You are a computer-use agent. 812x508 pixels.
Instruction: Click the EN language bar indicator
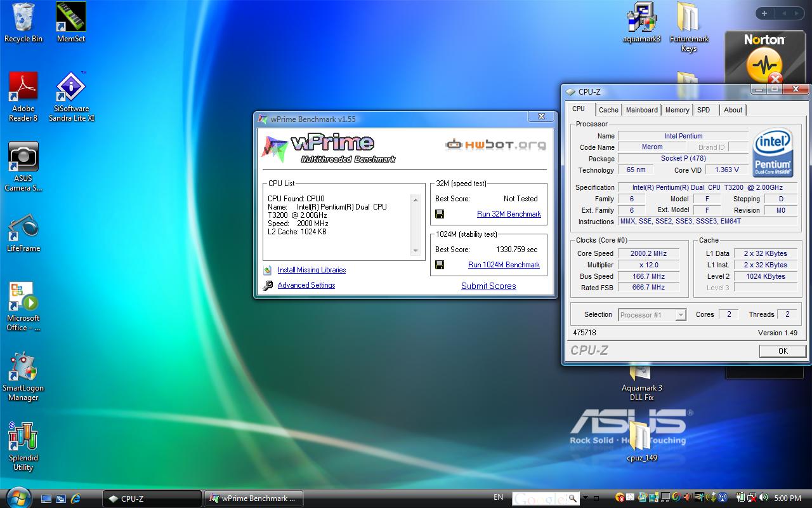point(498,497)
